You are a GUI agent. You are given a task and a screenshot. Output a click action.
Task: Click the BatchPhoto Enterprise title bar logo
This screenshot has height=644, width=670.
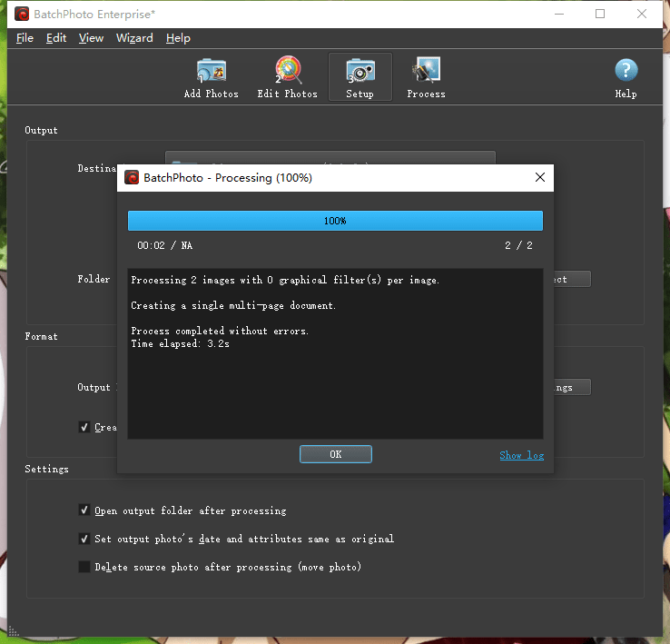pos(22,15)
